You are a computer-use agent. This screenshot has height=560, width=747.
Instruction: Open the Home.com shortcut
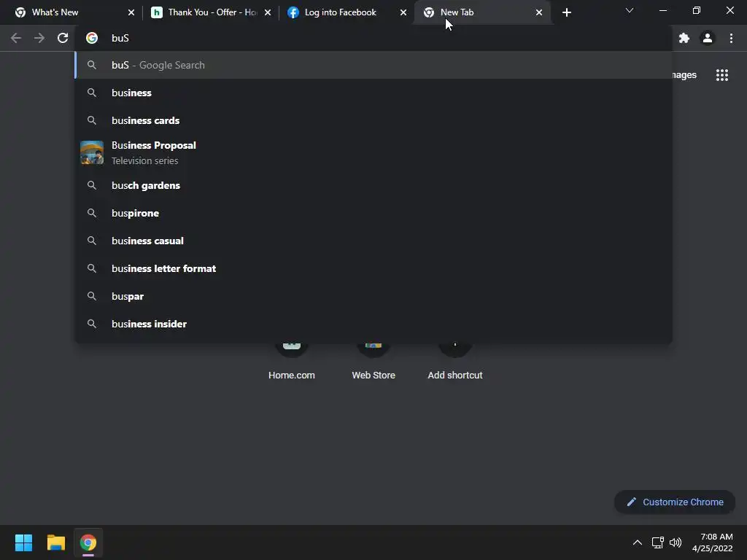[x=292, y=362]
